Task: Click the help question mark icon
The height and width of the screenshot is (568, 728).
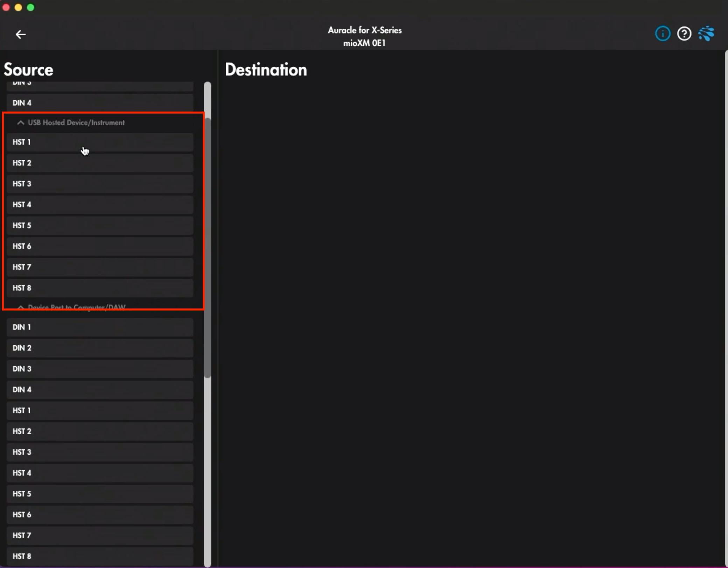Action: pyautogui.click(x=684, y=33)
